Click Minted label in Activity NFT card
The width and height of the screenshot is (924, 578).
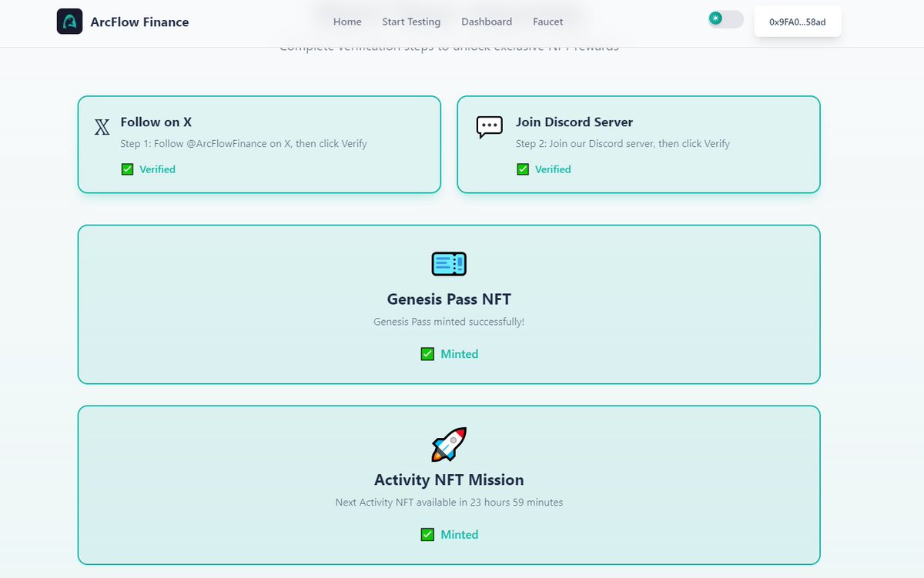460,534
